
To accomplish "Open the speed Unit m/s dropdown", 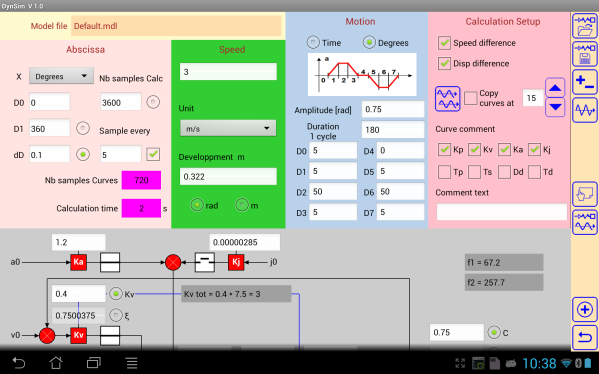I will pos(228,129).
